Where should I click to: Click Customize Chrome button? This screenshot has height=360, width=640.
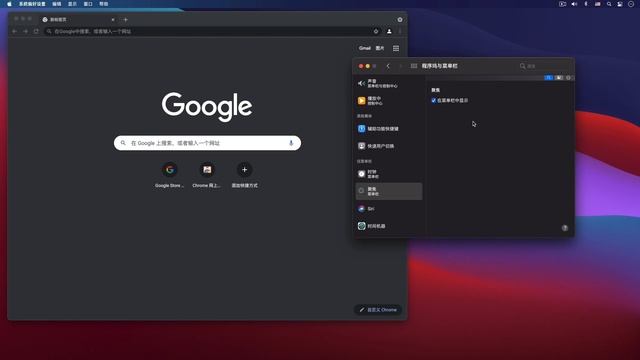(378, 310)
